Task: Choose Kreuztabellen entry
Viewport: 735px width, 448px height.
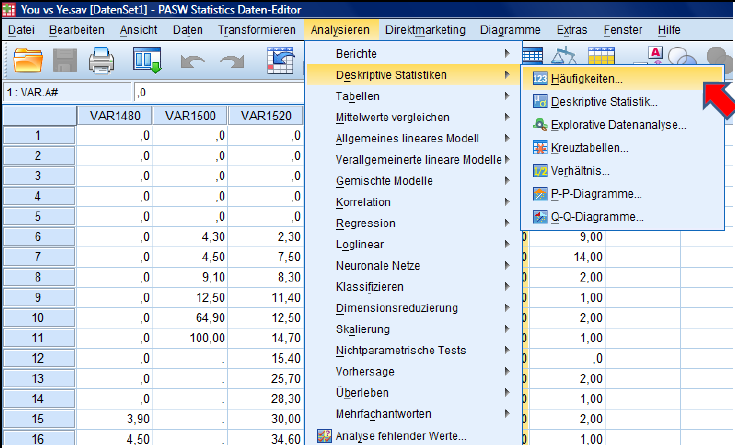Action: (x=622, y=148)
